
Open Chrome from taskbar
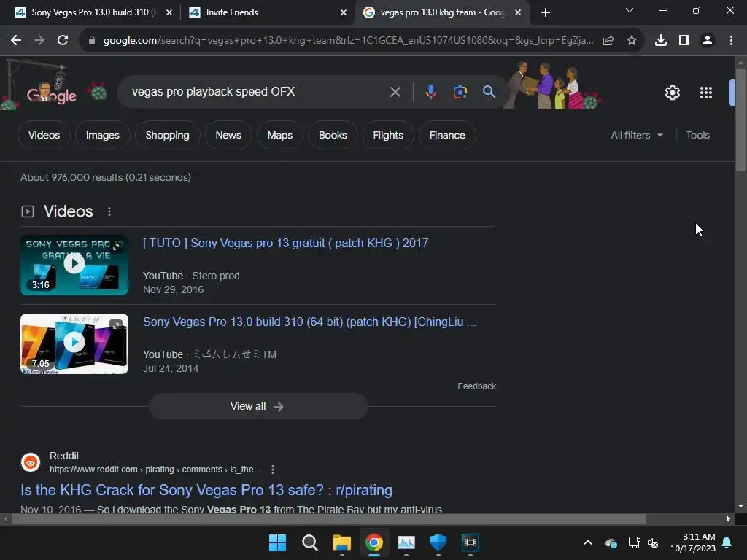coord(374,542)
